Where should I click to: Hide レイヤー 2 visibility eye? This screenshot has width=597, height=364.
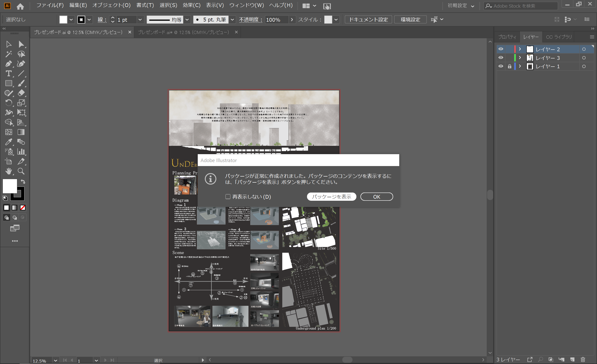coord(500,49)
